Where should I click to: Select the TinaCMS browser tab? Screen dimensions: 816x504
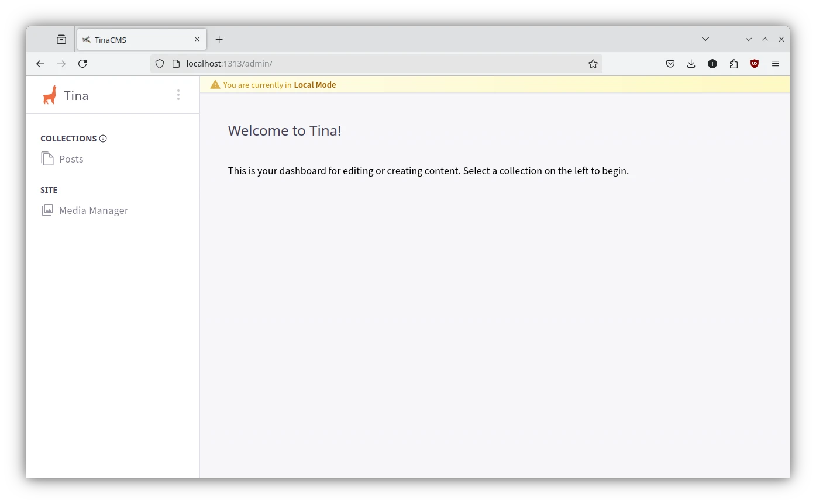pyautogui.click(x=135, y=40)
